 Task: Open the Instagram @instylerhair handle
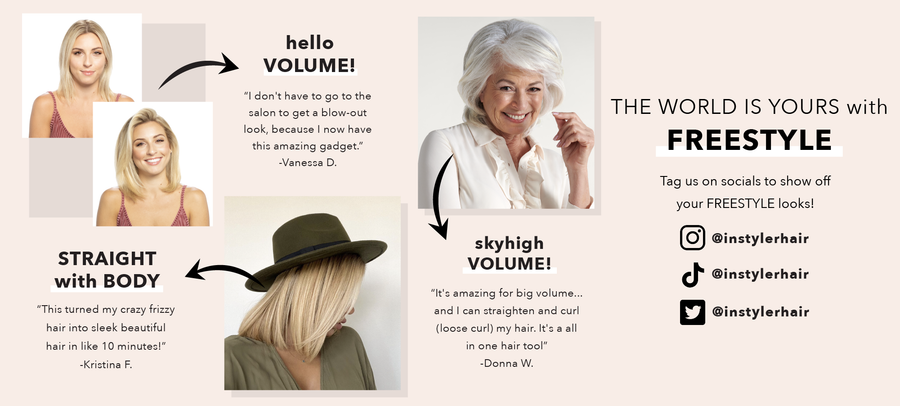coord(760,238)
